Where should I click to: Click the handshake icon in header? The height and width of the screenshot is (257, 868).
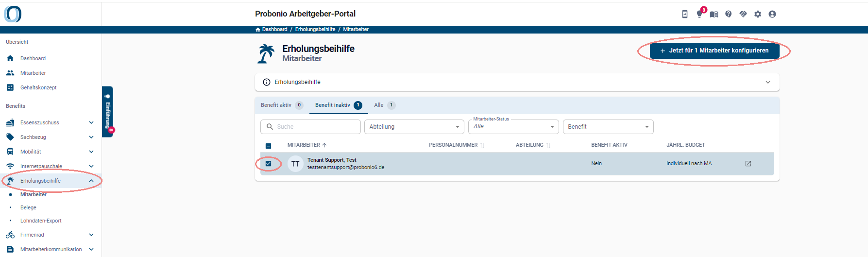743,14
